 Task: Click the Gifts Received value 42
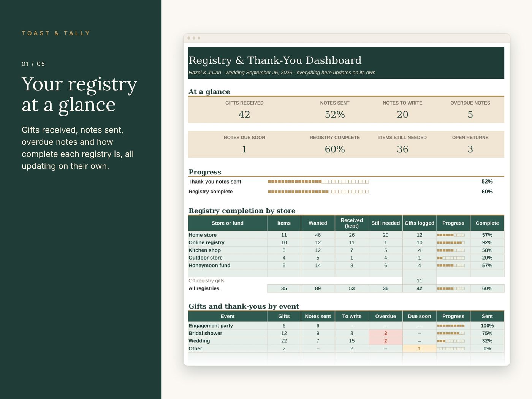(x=244, y=115)
